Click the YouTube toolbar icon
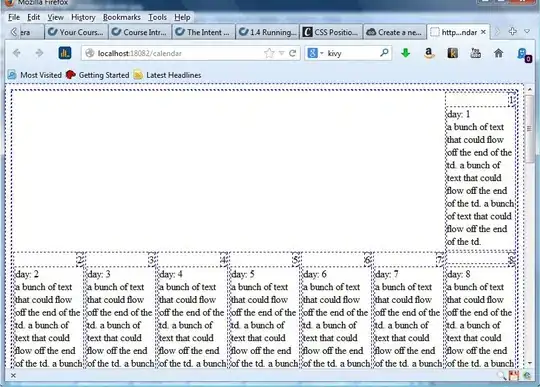The image size is (540, 387). (476, 53)
